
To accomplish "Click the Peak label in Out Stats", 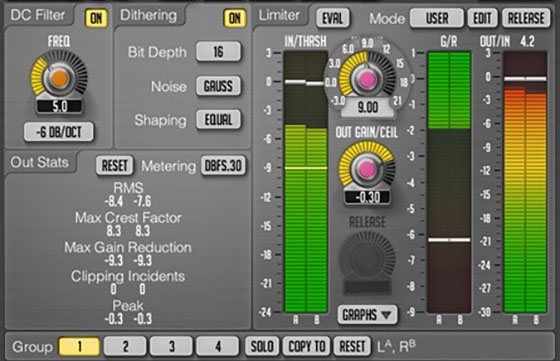I will click(x=128, y=306).
